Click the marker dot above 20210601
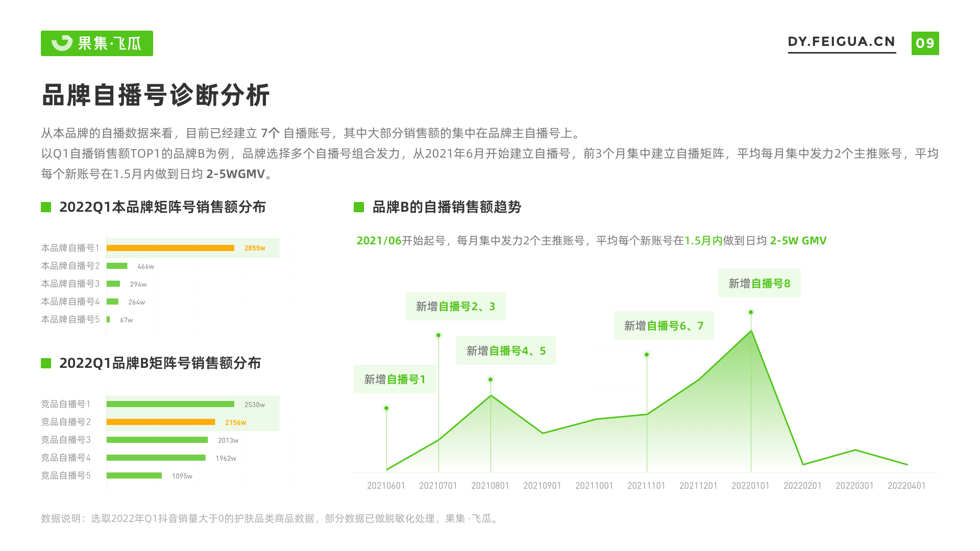 click(x=386, y=408)
